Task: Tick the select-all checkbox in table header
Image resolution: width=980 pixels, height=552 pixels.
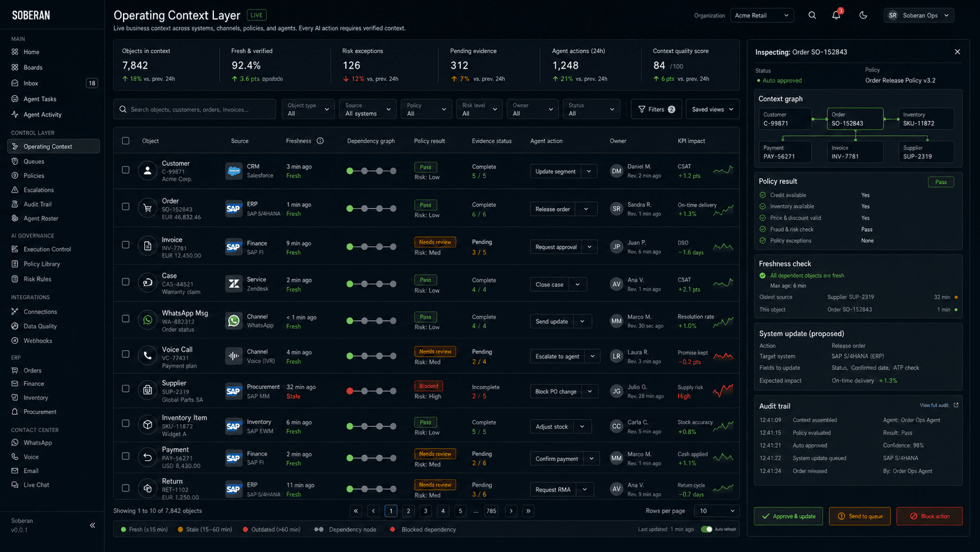Action: pyautogui.click(x=125, y=141)
